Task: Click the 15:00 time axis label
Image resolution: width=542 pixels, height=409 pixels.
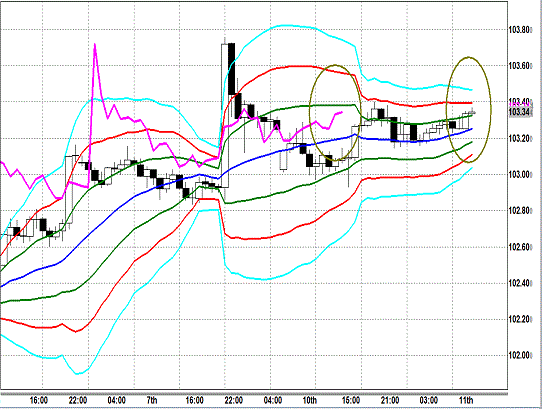Action: [351, 400]
